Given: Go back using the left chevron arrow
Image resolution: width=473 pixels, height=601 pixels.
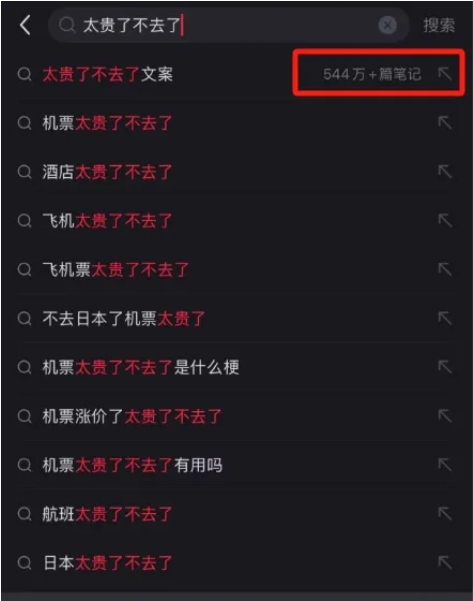Looking at the screenshot, I should pos(25,25).
